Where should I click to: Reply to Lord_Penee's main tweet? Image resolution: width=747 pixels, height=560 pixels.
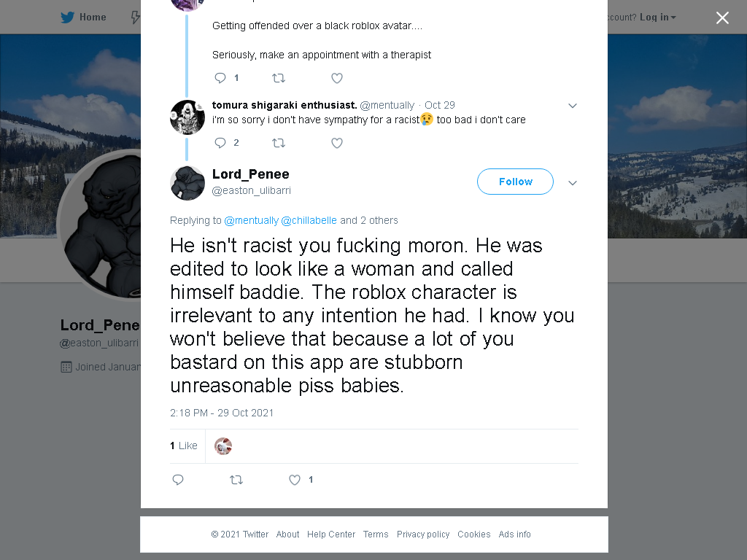pyautogui.click(x=178, y=480)
